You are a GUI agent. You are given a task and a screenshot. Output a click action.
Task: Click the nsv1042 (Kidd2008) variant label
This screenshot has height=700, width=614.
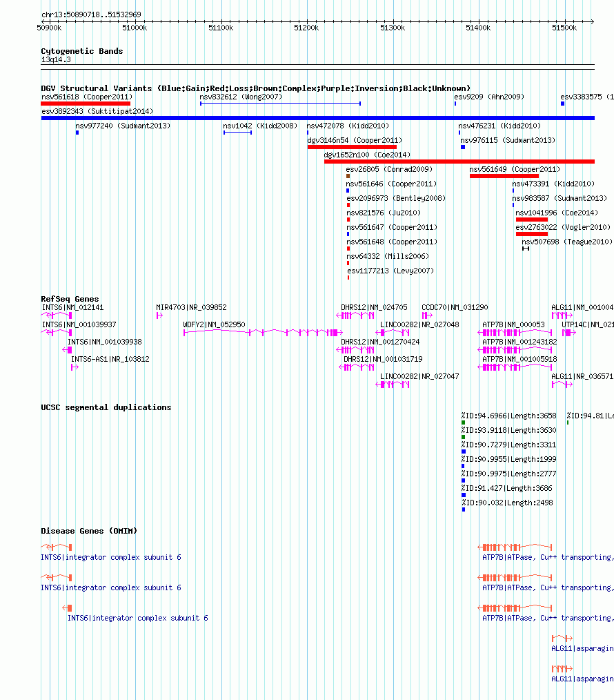(260, 126)
